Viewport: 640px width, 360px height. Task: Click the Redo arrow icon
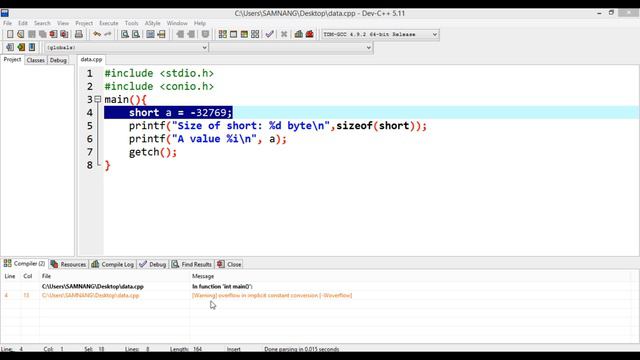point(108,34)
